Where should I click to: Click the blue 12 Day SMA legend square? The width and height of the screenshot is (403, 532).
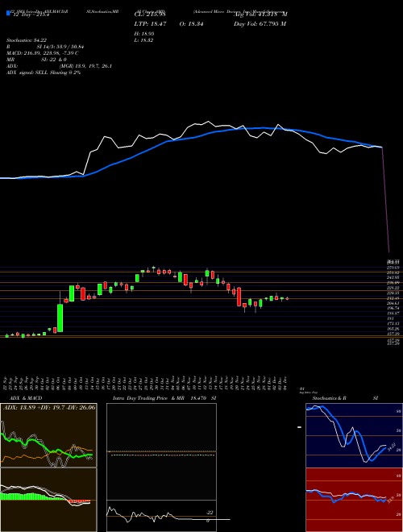click(8, 14)
